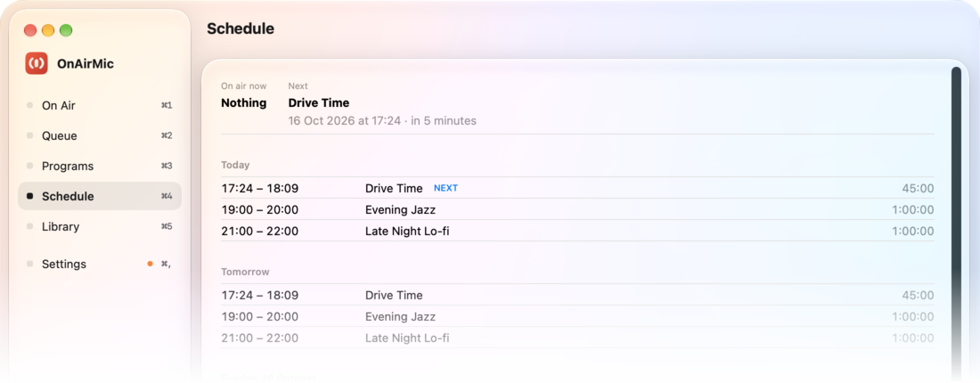Select tomorrow's Late Night Lo-fi program name
This screenshot has height=383, width=980.
tap(407, 338)
